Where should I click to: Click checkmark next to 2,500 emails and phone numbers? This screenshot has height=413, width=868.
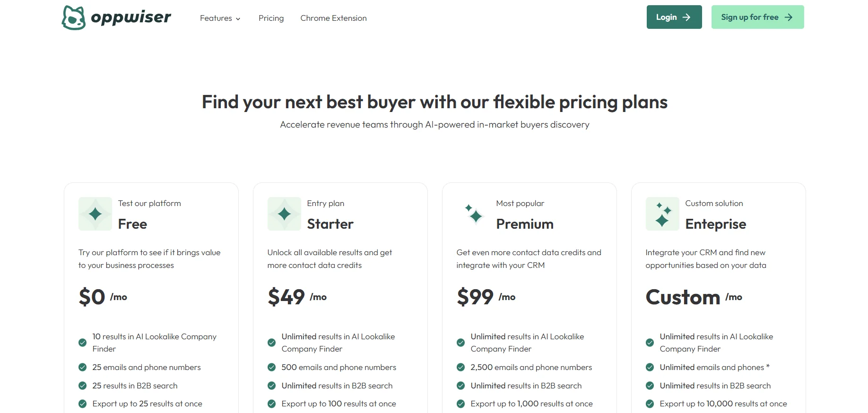(461, 367)
